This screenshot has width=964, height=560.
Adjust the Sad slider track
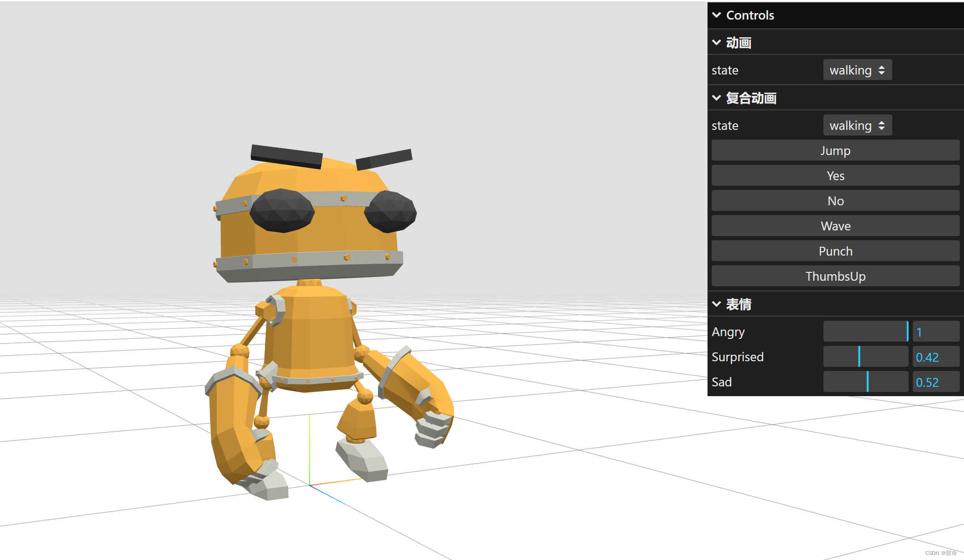coord(865,382)
